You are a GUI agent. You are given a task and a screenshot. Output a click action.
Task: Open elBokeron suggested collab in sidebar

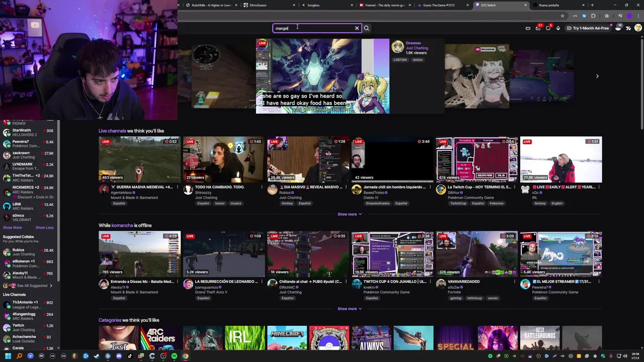point(29,263)
